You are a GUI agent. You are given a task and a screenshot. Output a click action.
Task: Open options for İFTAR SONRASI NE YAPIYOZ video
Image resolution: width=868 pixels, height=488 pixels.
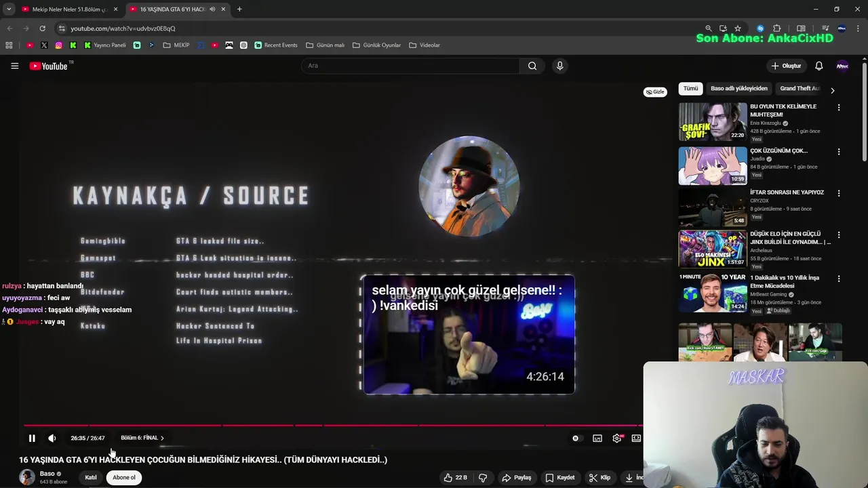pyautogui.click(x=839, y=193)
